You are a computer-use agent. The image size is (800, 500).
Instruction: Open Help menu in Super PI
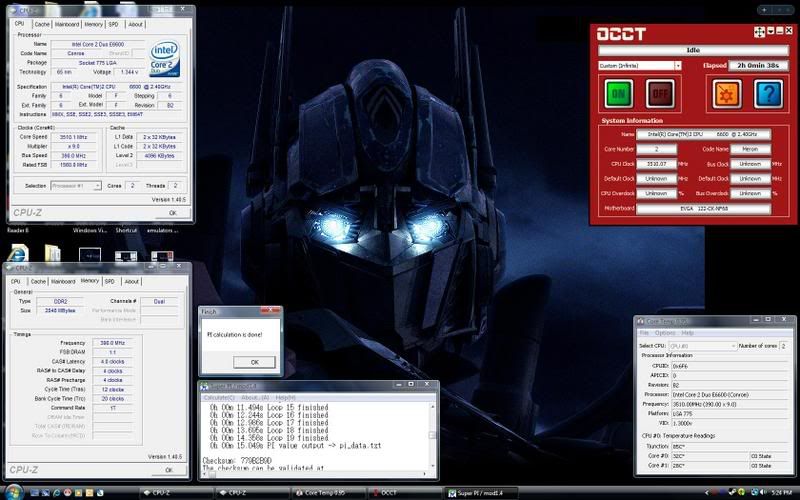pyautogui.click(x=285, y=398)
